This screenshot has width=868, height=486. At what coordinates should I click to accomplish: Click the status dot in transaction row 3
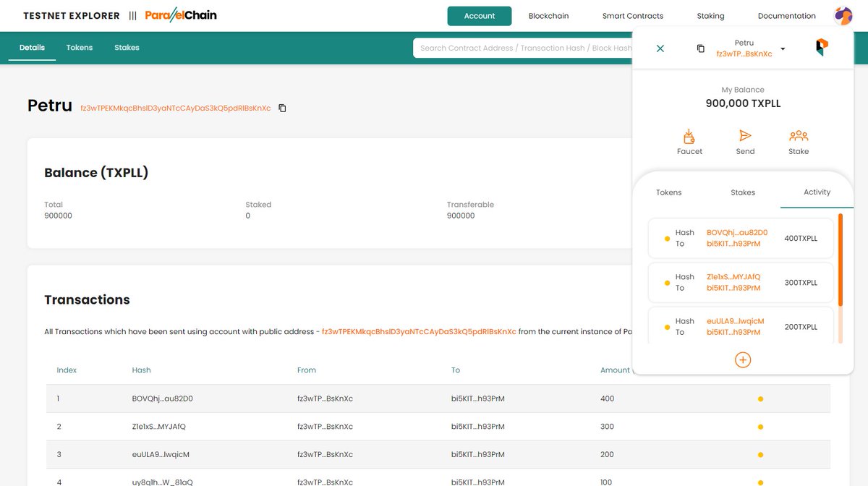pos(760,455)
